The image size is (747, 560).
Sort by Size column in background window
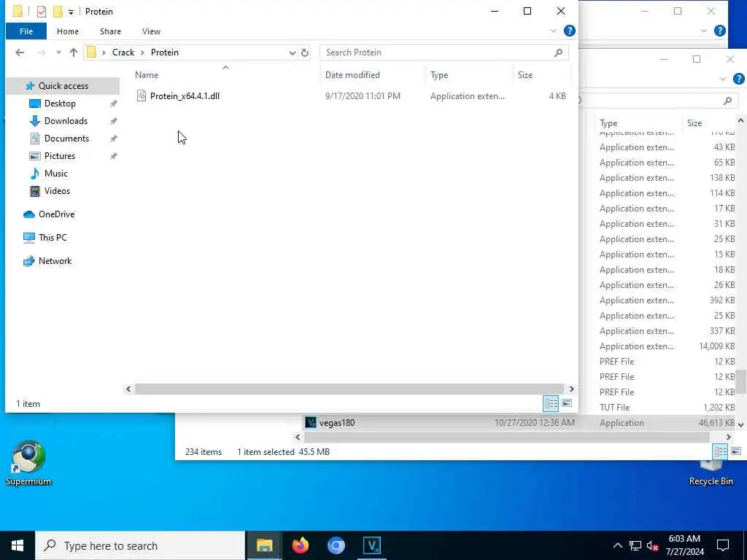(694, 122)
